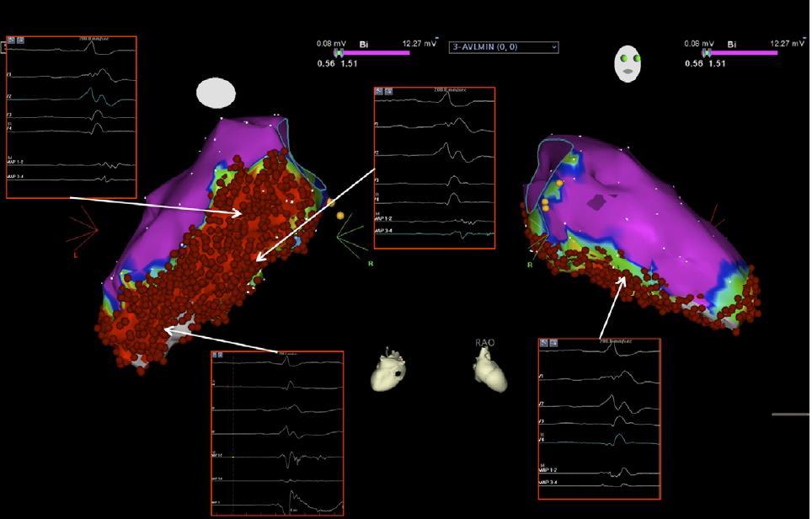Click the Bi label in left view
The height and width of the screenshot is (519, 812).
(364, 45)
